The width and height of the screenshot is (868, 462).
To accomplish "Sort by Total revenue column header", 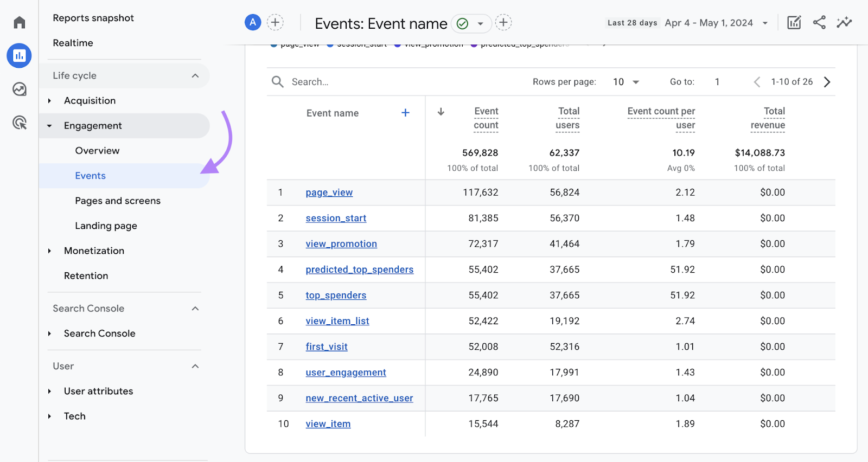I will [x=768, y=118].
